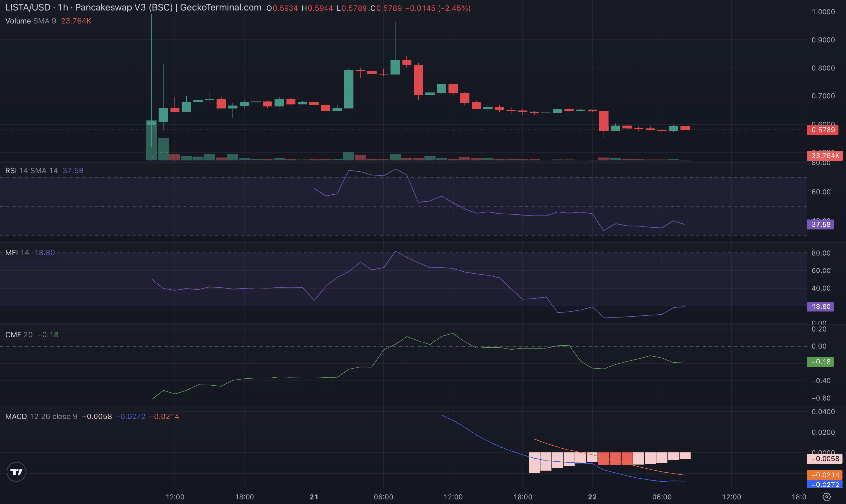This screenshot has width=846, height=504.
Task: Select the MFI 14 indicator legend
Action: click(x=17, y=253)
